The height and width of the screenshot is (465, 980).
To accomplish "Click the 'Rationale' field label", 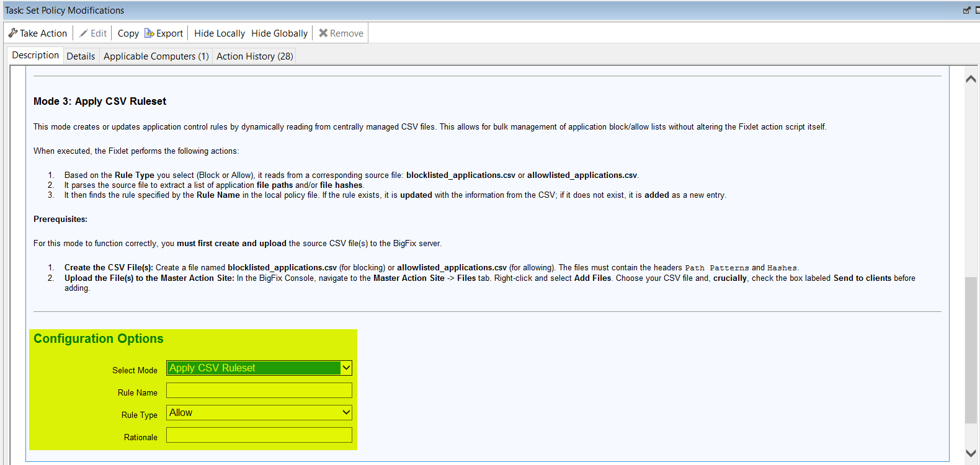I will pos(141,437).
